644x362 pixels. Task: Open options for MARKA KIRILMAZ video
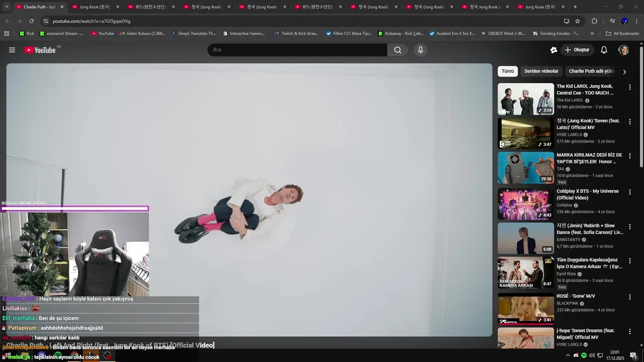[x=629, y=156]
